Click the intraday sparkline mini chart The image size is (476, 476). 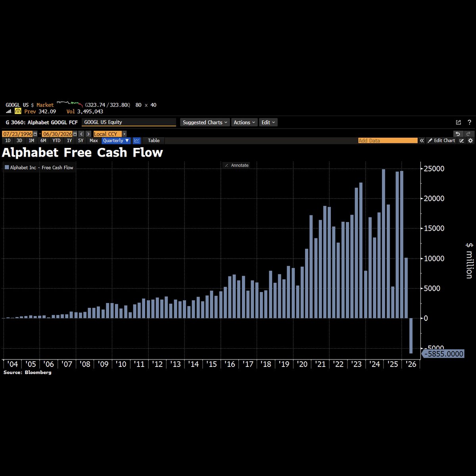(x=70, y=104)
